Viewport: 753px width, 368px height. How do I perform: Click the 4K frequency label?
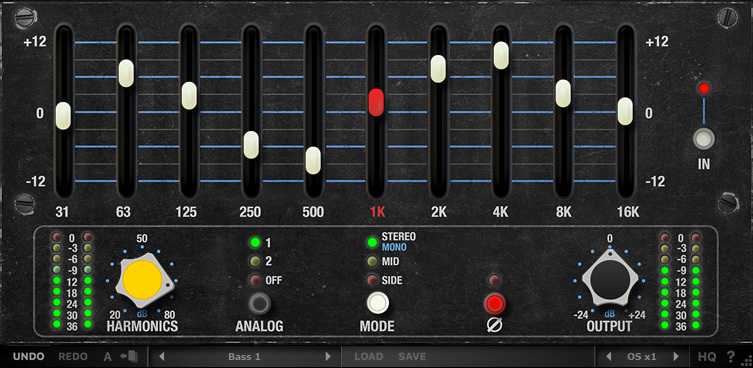(500, 212)
